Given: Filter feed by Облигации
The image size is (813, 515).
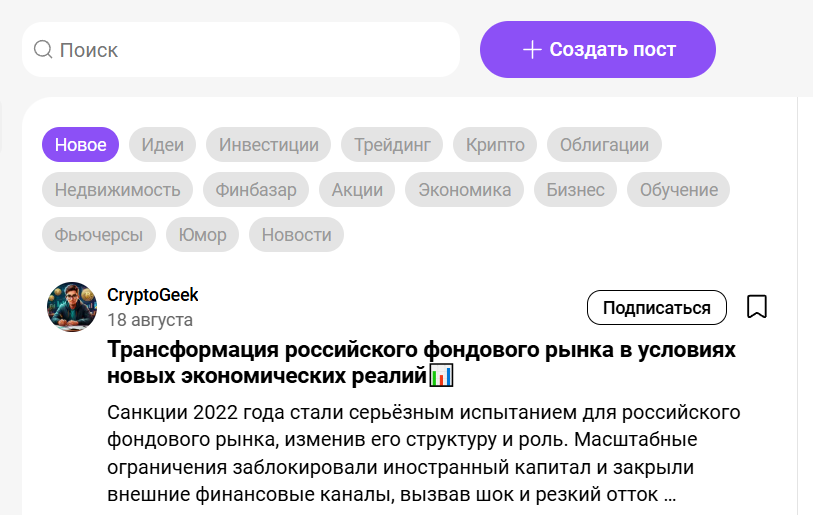Looking at the screenshot, I should point(604,144).
